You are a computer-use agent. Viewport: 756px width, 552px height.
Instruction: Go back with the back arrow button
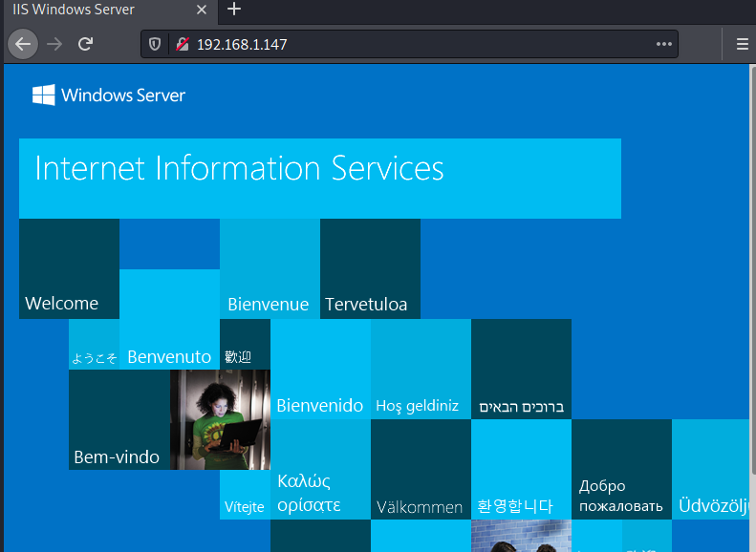pos(23,44)
